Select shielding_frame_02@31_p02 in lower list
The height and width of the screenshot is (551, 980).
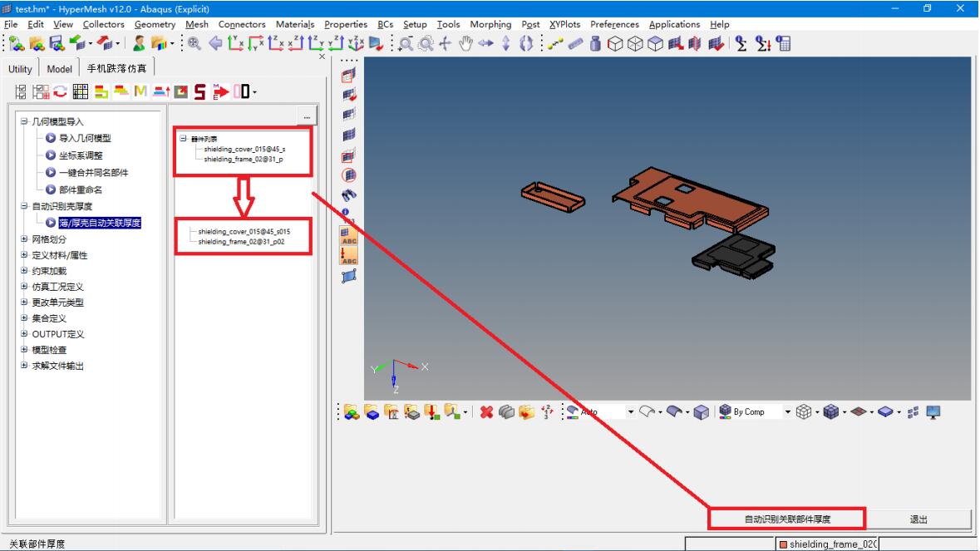point(241,242)
